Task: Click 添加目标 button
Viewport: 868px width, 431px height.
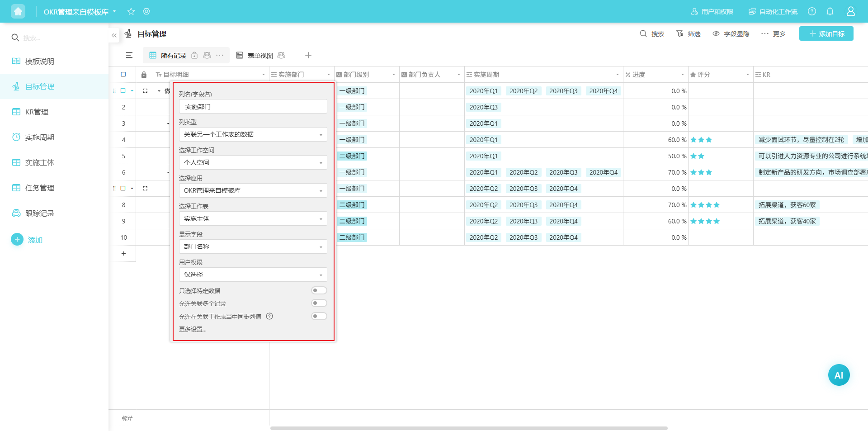Action: tap(826, 33)
